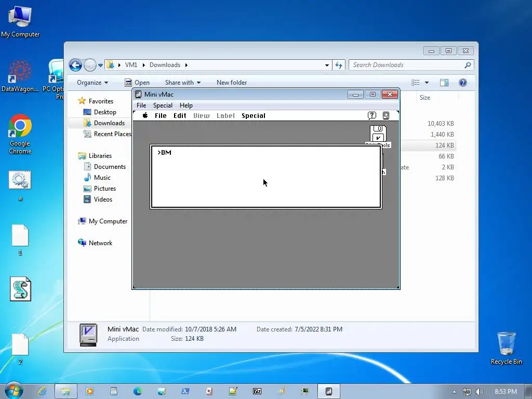The image size is (532, 399).
Task: Select the blank desktop file named 2
Action: coord(20,349)
